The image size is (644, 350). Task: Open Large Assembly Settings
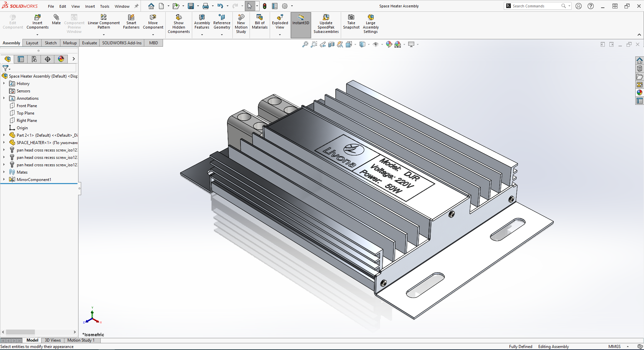(371, 24)
